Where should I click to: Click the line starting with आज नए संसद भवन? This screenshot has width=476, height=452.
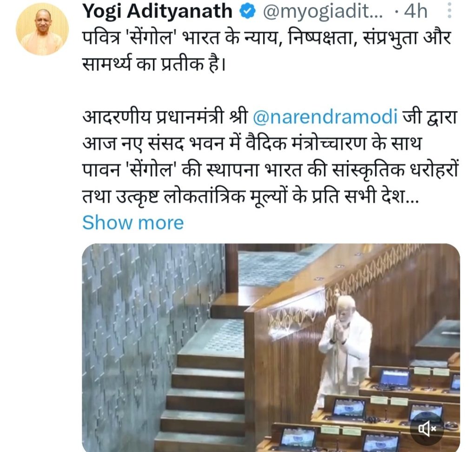(x=252, y=143)
